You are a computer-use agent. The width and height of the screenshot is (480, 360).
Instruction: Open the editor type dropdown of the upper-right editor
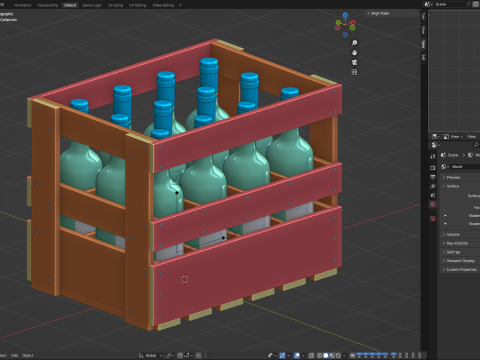[x=436, y=136]
